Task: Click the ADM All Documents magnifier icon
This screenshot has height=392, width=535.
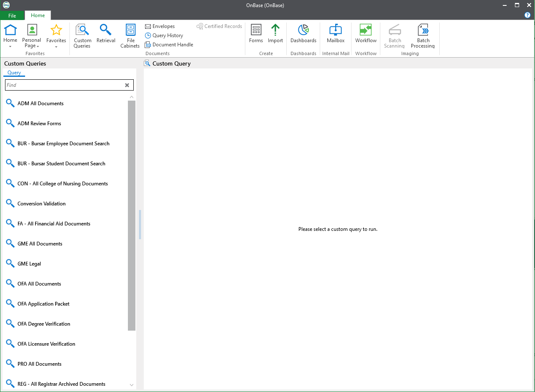Action: (10, 103)
